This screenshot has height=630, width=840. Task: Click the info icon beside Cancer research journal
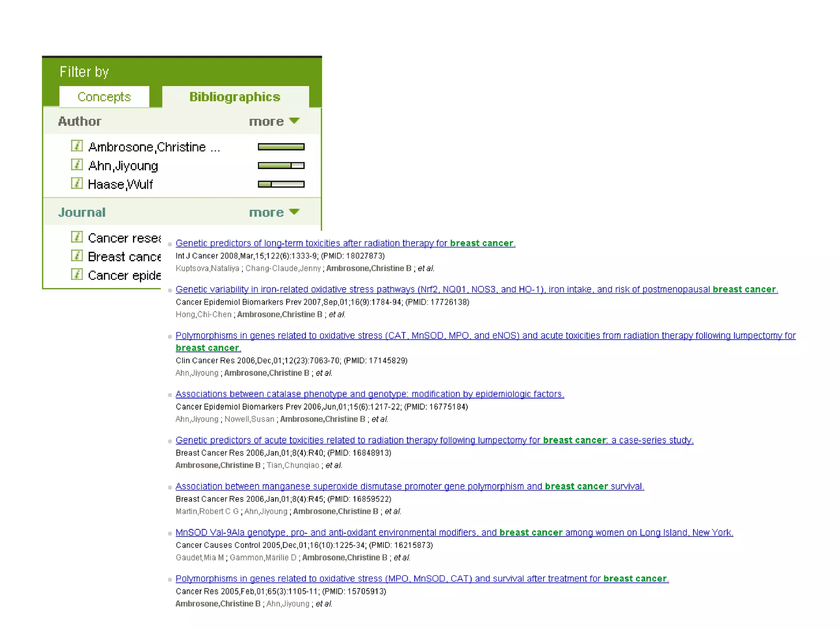77,237
